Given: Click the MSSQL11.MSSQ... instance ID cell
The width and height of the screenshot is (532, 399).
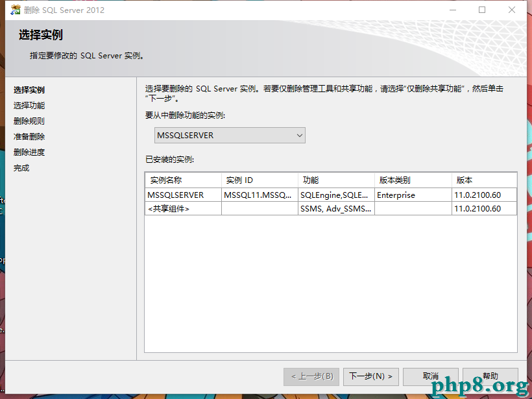Looking at the screenshot, I should click(260, 195).
